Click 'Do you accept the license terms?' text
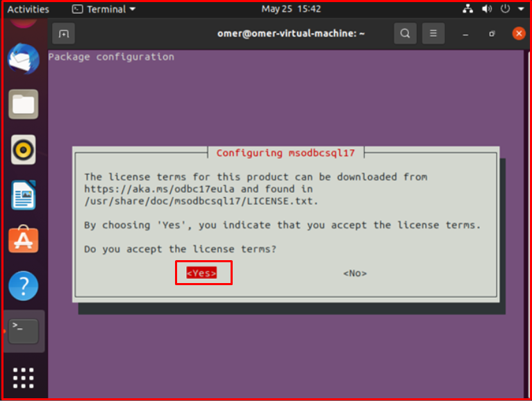Image resolution: width=532 pixels, height=401 pixels. 180,249
